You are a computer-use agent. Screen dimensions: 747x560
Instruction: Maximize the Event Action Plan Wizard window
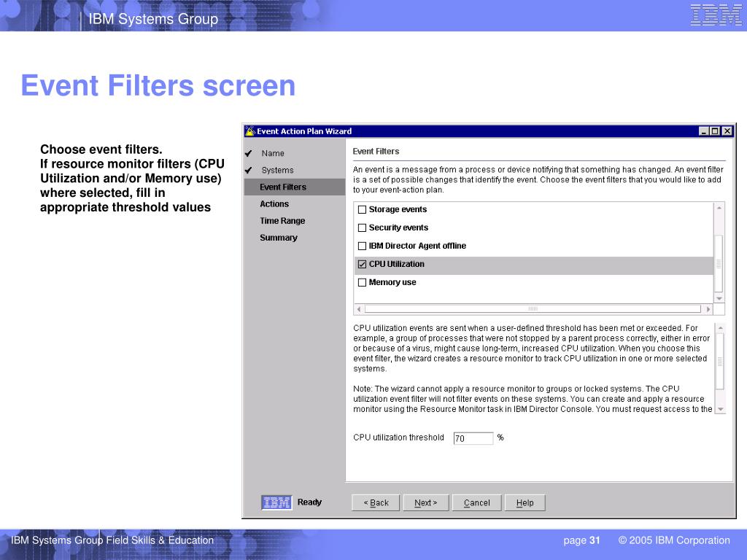point(715,131)
